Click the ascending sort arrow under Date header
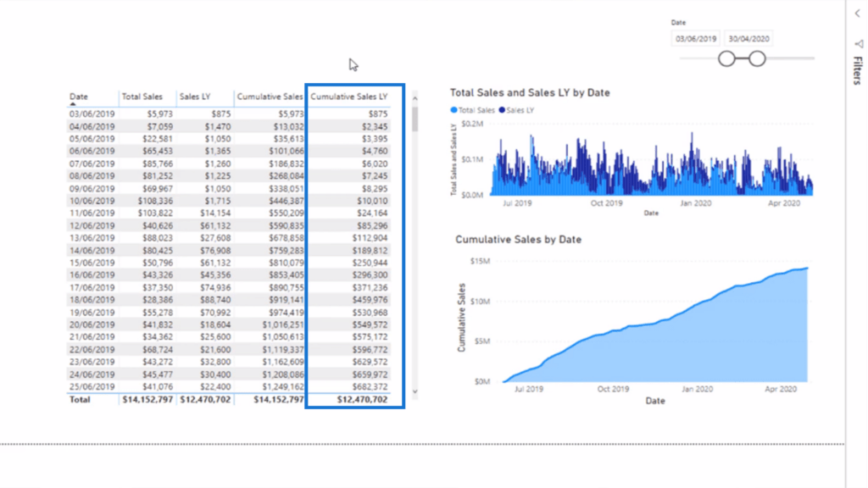Image resolution: width=868 pixels, height=488 pixels. 73,104
